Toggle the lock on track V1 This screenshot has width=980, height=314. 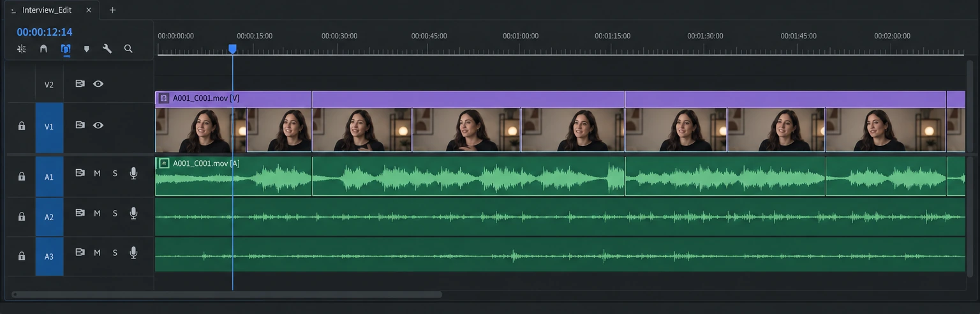tap(22, 126)
